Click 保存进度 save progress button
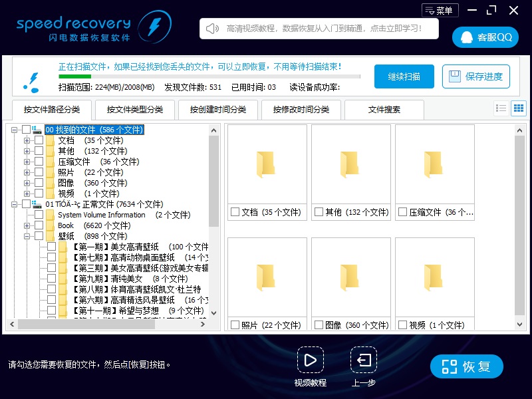Screen dimensions: 532x399 476,76
